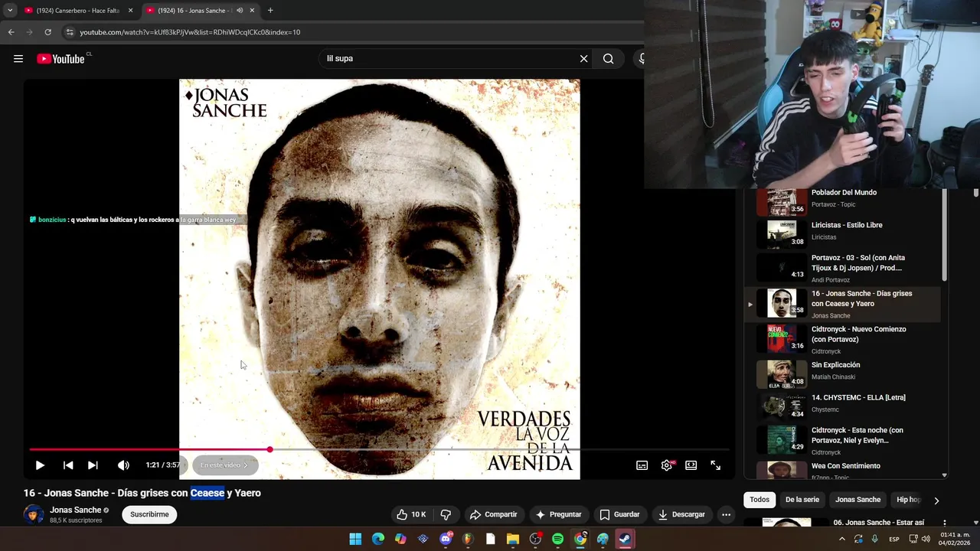Reload the current page
Screen dimensions: 980x551
pos(47,32)
